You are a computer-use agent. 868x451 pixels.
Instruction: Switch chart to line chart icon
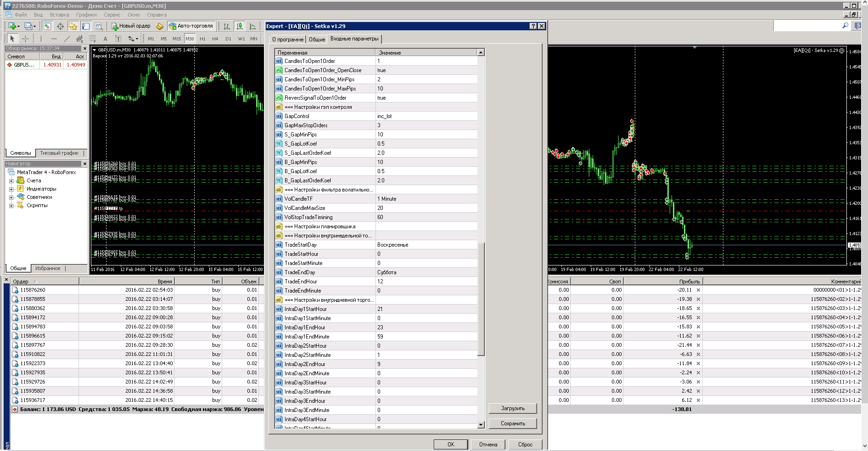pos(252,26)
